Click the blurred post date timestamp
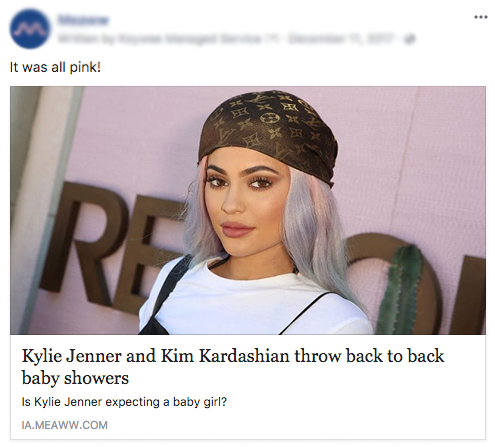 pos(341,39)
